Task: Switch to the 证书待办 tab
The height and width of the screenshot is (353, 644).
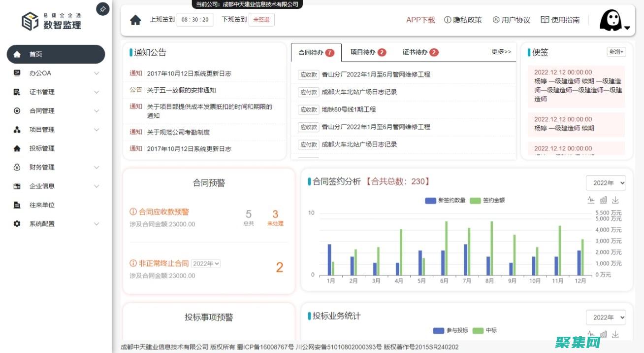Action: [420, 52]
